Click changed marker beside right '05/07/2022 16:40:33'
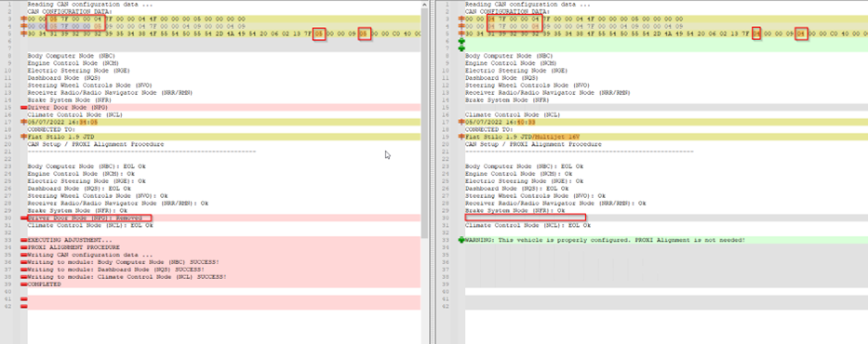Screen dimensions: 868x344 [x=461, y=122]
